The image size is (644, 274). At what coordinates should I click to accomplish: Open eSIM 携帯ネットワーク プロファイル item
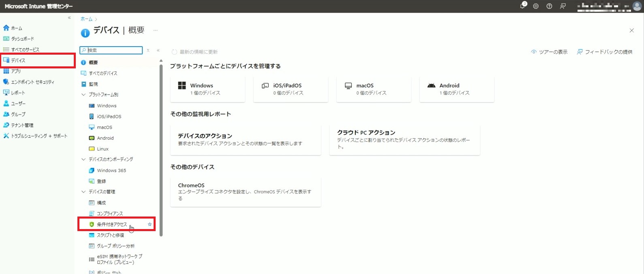[x=120, y=259]
